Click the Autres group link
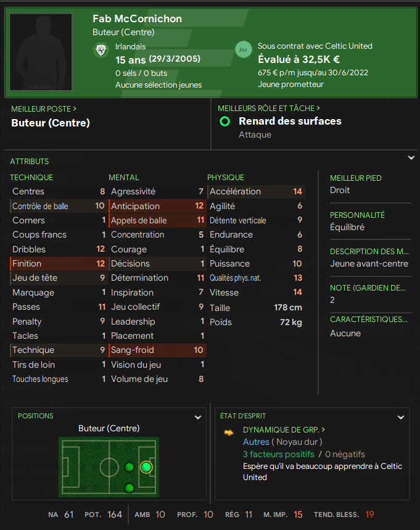Image resolution: width=420 pixels, height=530 pixels. pos(256,442)
